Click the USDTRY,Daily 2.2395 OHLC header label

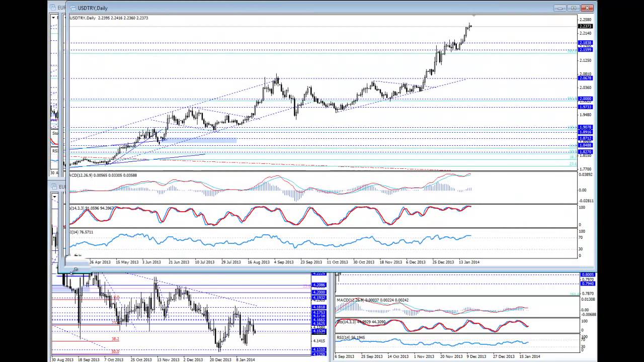pyautogui.click(x=109, y=18)
